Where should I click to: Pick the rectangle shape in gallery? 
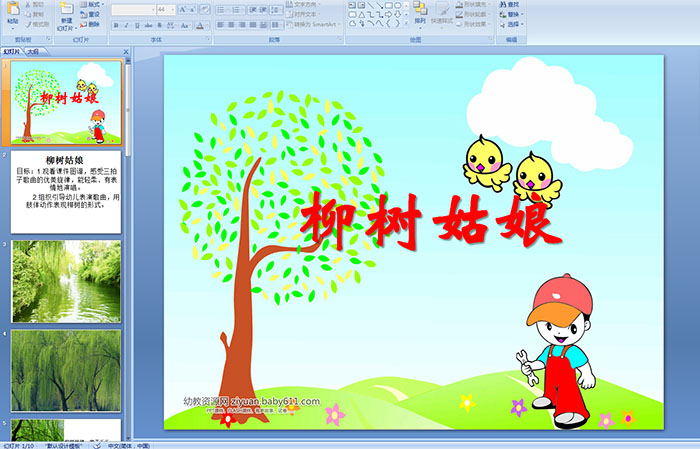[388, 5]
